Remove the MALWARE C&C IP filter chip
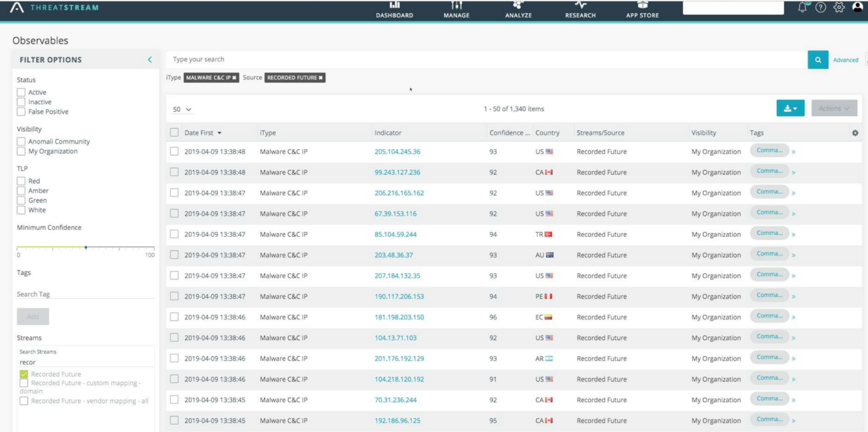 (x=234, y=78)
